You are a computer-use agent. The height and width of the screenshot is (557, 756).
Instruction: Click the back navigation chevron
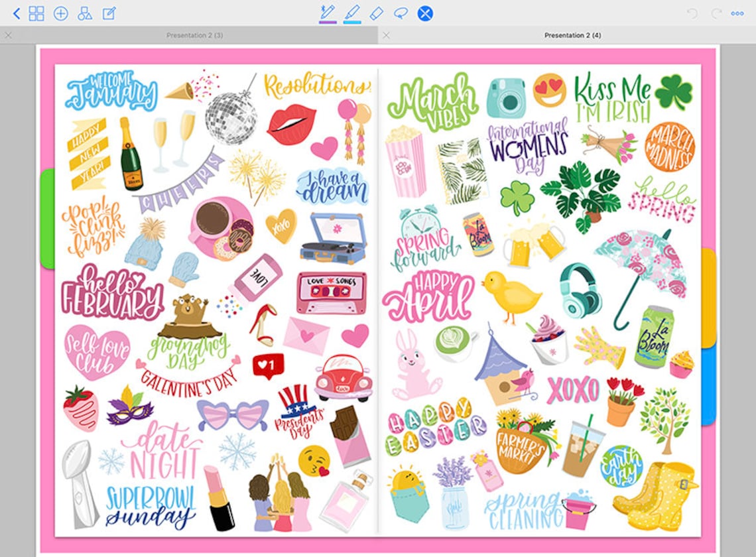coord(16,12)
